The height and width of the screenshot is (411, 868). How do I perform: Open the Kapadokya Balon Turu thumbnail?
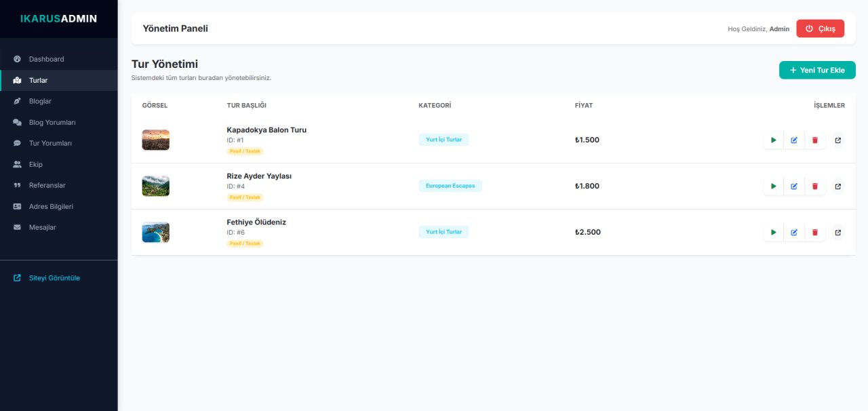click(156, 140)
